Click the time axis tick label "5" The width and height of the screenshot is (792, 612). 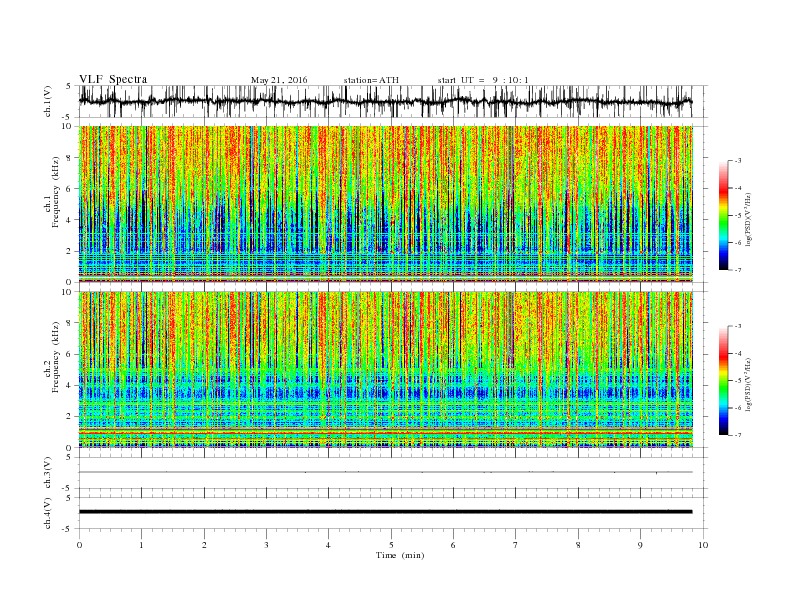(391, 545)
